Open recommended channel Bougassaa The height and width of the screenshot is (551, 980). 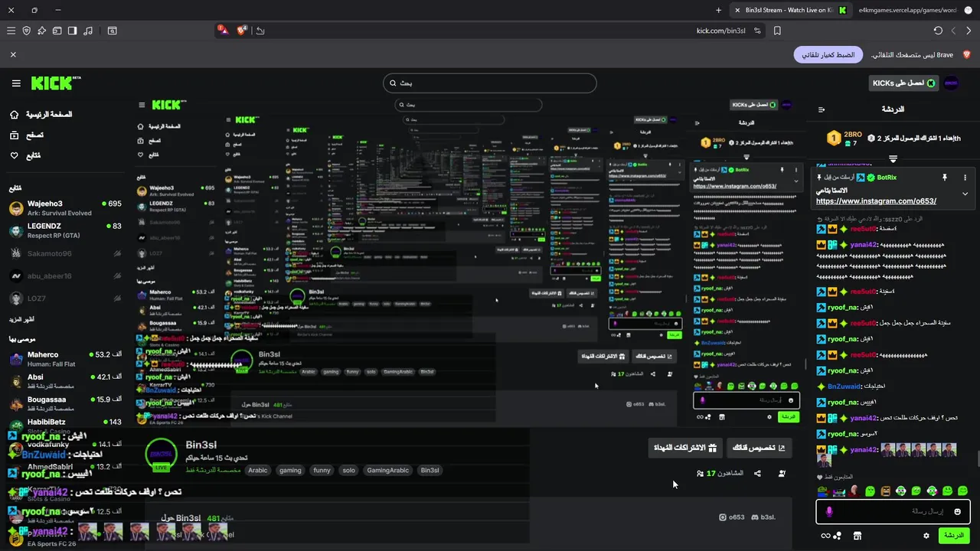coord(65,403)
